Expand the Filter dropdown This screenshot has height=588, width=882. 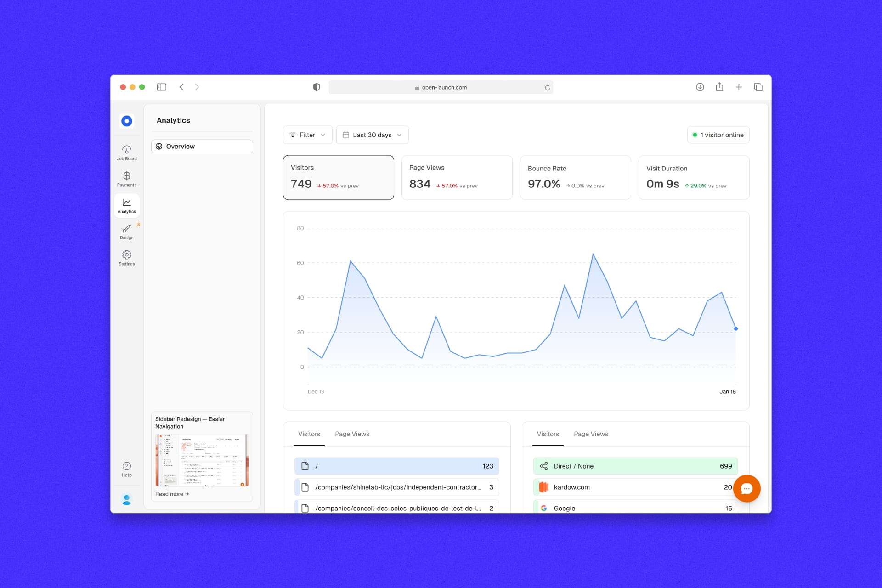pyautogui.click(x=307, y=135)
